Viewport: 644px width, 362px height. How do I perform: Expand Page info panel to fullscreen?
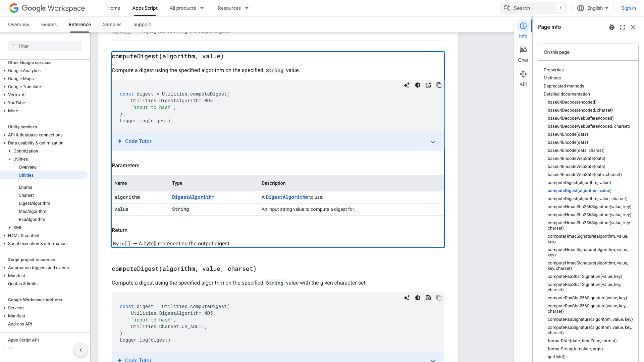coord(623,27)
